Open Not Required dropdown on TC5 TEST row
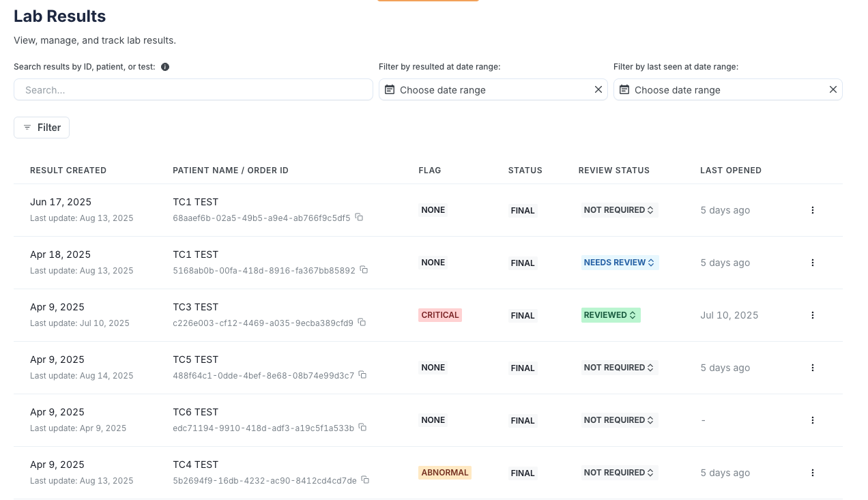 [x=619, y=367]
